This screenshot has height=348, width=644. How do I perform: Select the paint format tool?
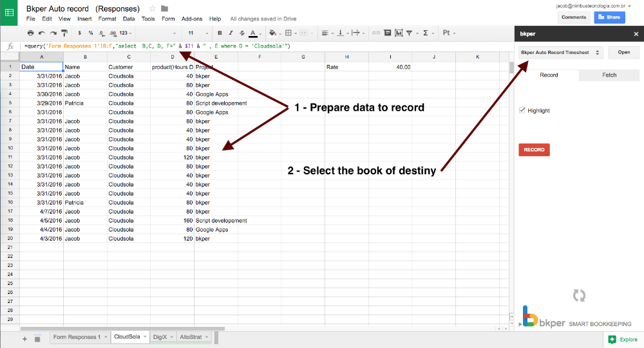pos(64,33)
